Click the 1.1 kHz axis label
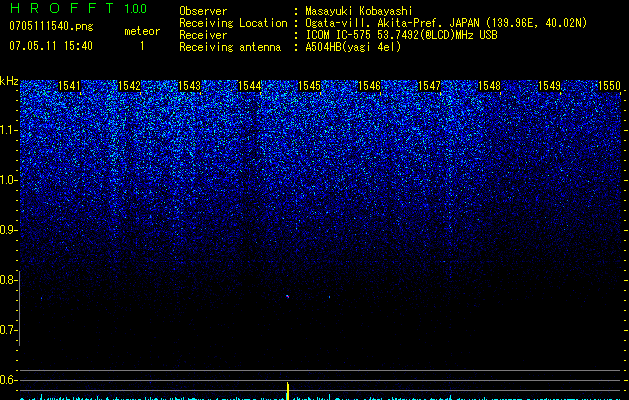Viewport: 629px width, 400px height. pos(8,130)
